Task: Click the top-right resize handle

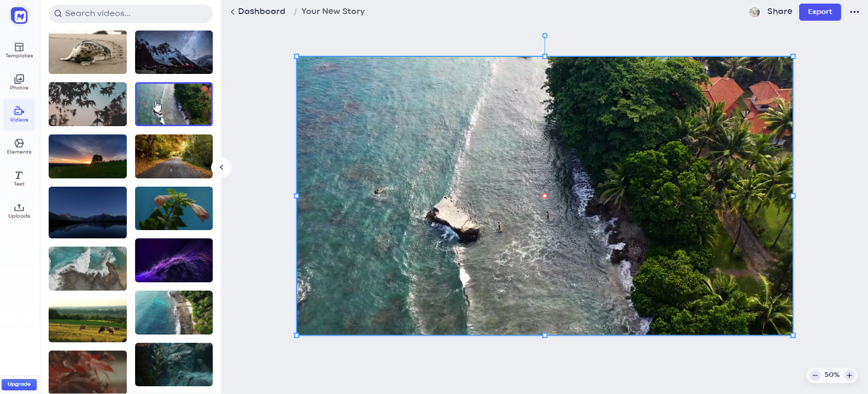Action: tap(793, 56)
